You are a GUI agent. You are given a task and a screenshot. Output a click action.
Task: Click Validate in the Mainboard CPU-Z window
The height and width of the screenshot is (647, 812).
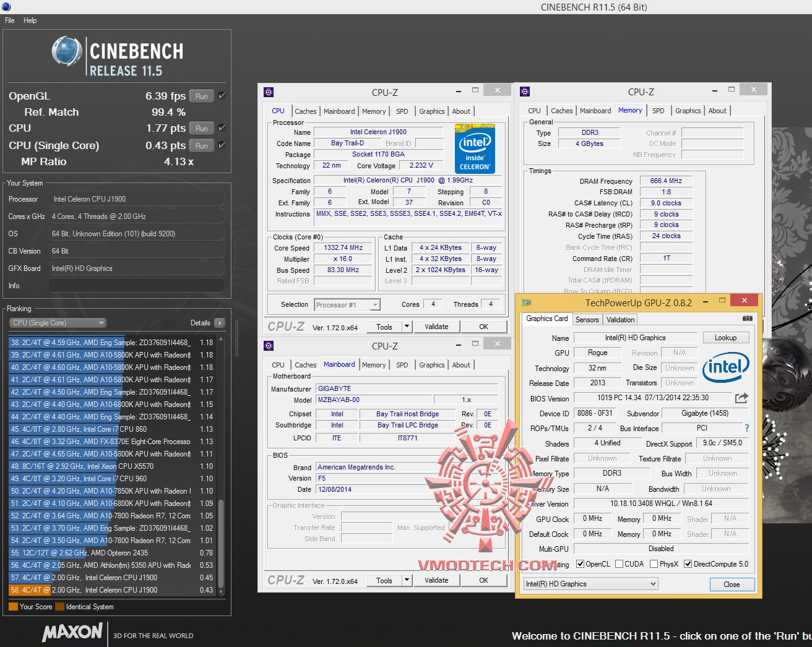click(x=436, y=580)
